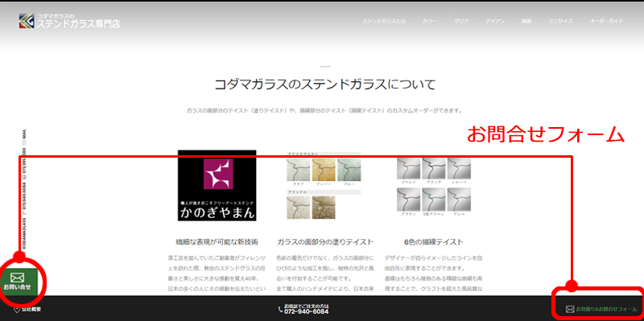Open the カラー menu item
The image size is (644, 321).
[x=430, y=21]
